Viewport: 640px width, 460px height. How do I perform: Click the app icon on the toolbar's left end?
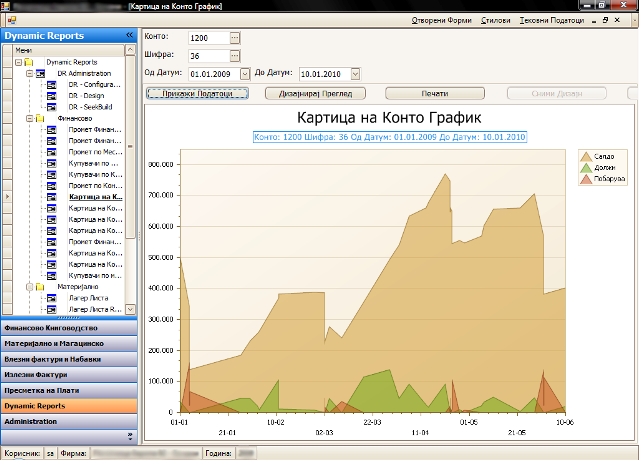pyautogui.click(x=12, y=20)
